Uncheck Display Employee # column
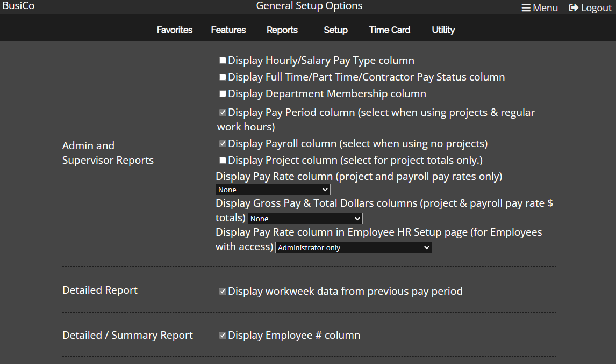Screen dimensions: 616x364 (223, 336)
